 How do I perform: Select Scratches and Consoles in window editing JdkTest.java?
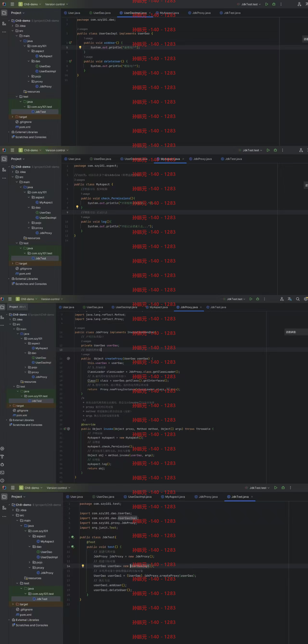pos(30,625)
